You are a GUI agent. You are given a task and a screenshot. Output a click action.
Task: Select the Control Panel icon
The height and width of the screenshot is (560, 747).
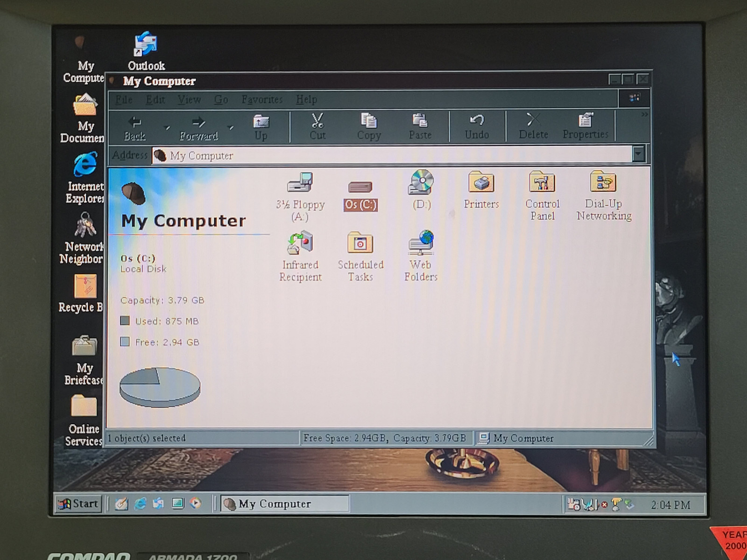point(542,196)
